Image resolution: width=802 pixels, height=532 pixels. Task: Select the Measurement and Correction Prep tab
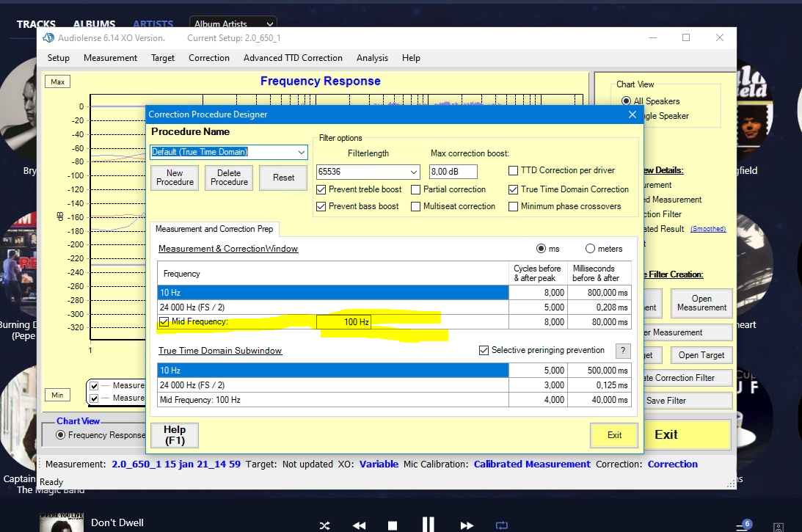214,229
